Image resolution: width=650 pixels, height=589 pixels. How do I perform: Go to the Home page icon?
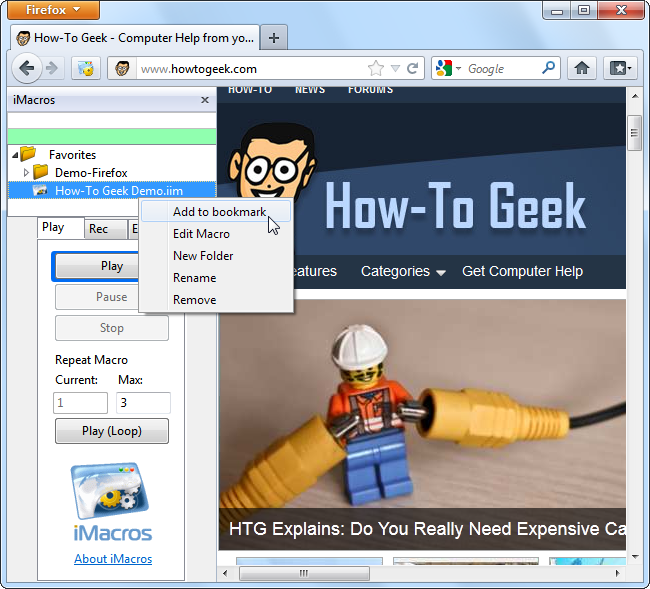(x=582, y=68)
